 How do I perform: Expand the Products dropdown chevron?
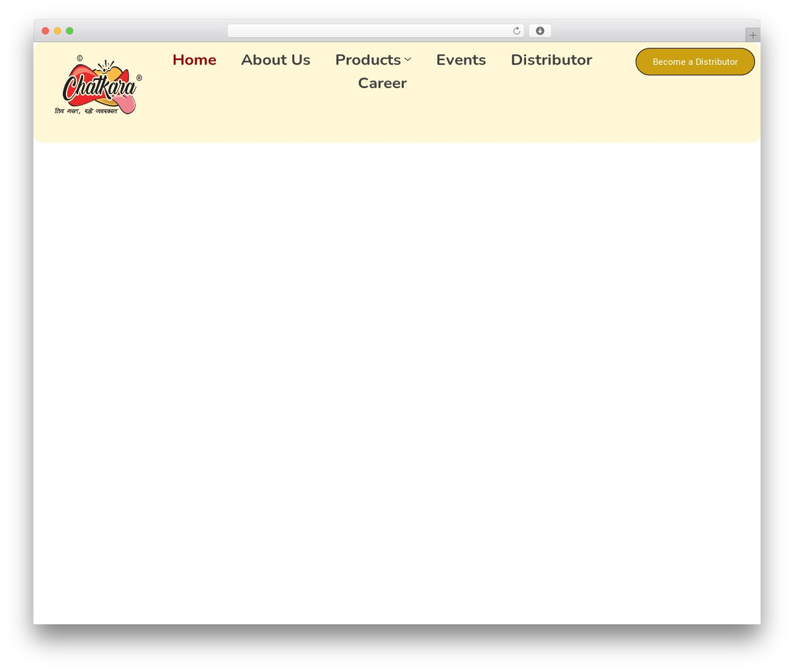click(408, 60)
